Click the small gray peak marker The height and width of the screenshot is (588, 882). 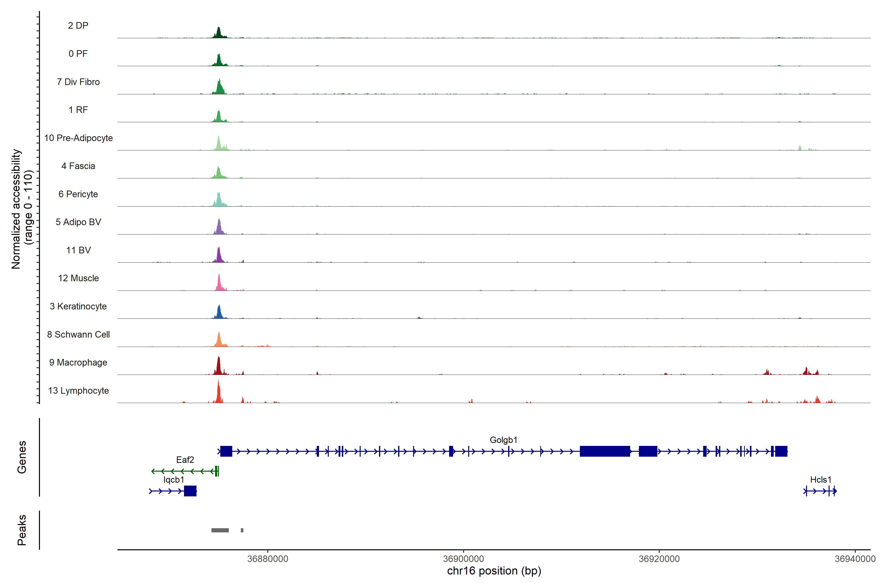click(242, 530)
